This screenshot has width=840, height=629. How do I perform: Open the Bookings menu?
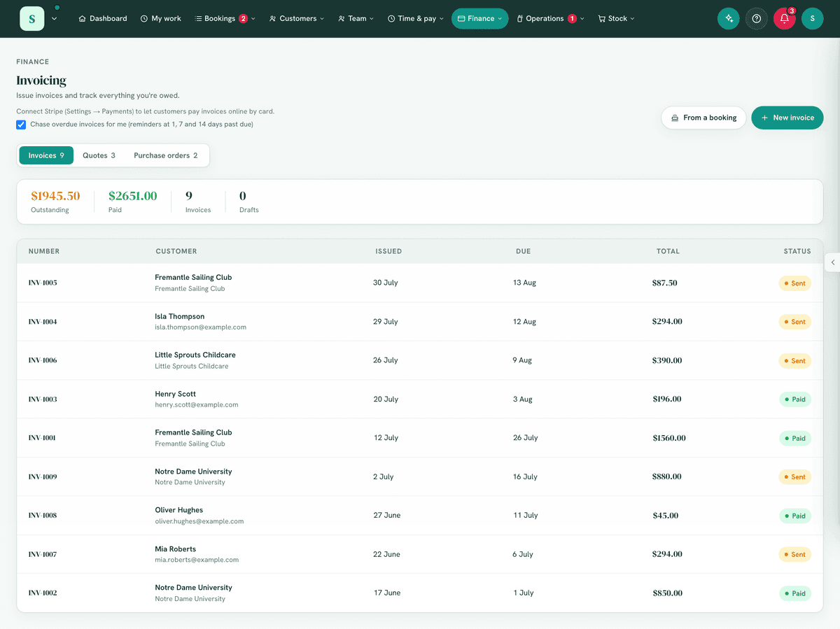tap(225, 19)
